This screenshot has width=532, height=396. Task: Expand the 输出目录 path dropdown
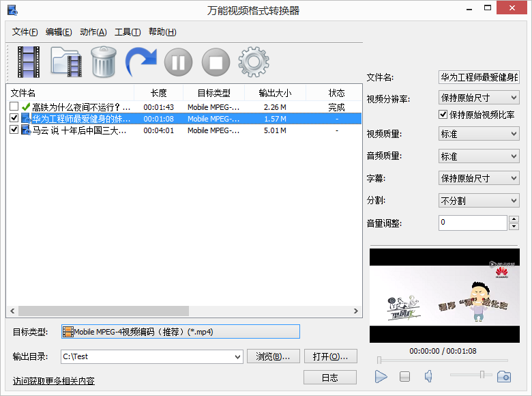click(x=238, y=356)
